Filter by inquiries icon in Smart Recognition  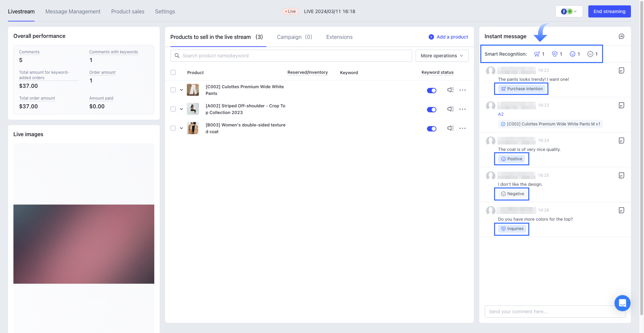point(554,54)
